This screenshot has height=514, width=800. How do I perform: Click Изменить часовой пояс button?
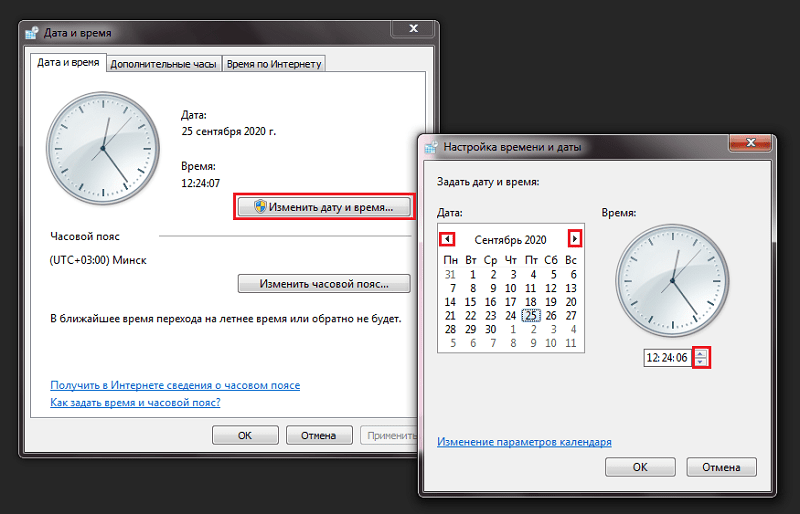324,284
